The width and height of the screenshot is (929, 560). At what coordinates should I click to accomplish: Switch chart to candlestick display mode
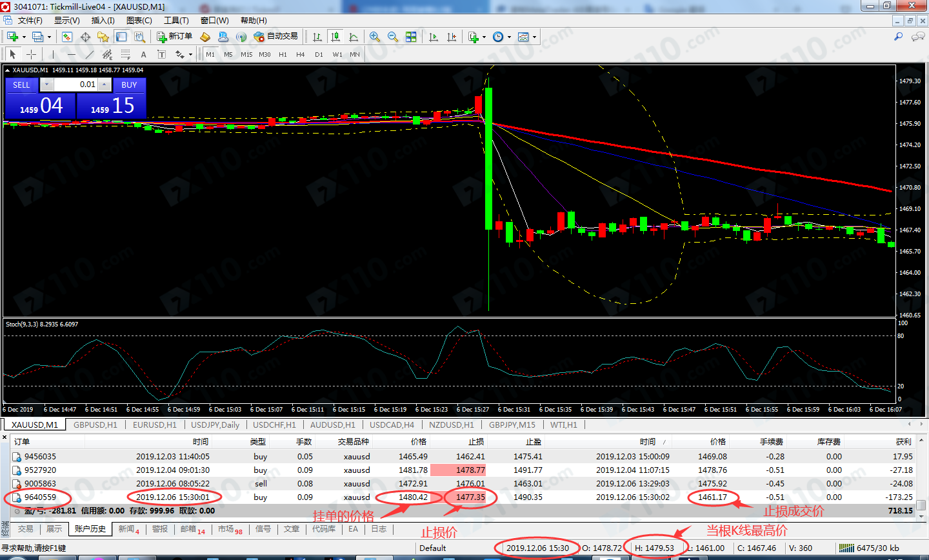335,37
